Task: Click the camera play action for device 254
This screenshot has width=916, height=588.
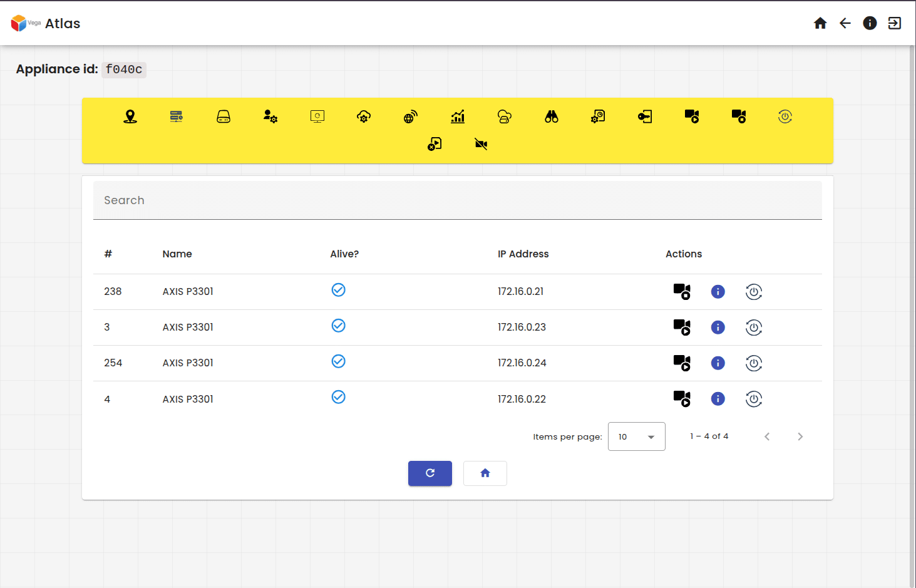Action: 682,363
